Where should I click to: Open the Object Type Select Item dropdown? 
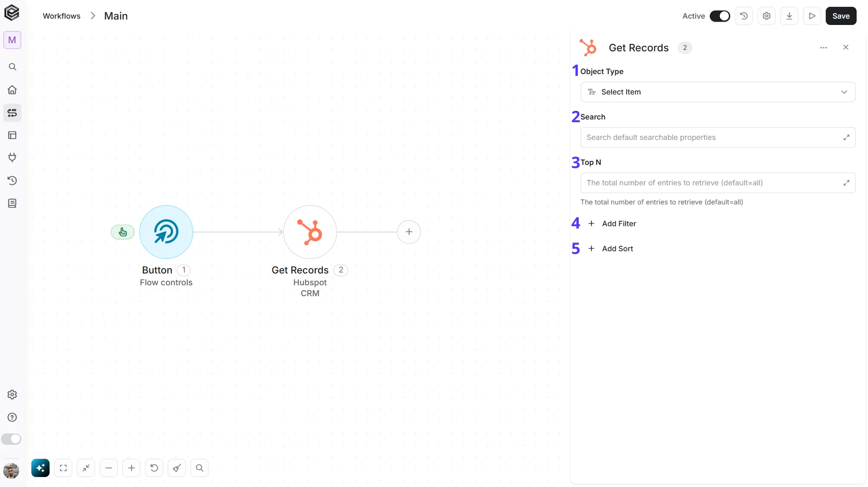click(x=718, y=92)
